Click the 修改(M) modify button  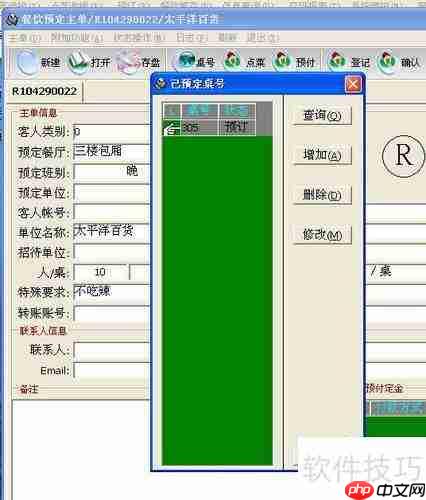[322, 235]
